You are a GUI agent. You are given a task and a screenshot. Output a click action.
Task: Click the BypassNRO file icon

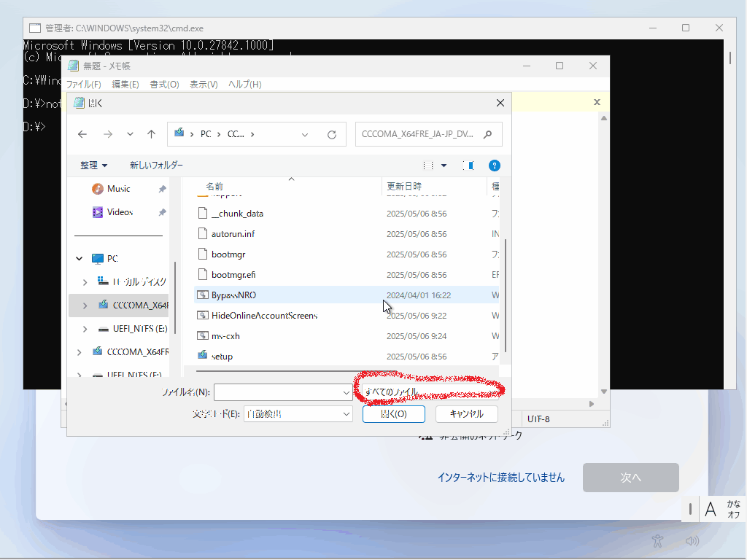pyautogui.click(x=203, y=295)
